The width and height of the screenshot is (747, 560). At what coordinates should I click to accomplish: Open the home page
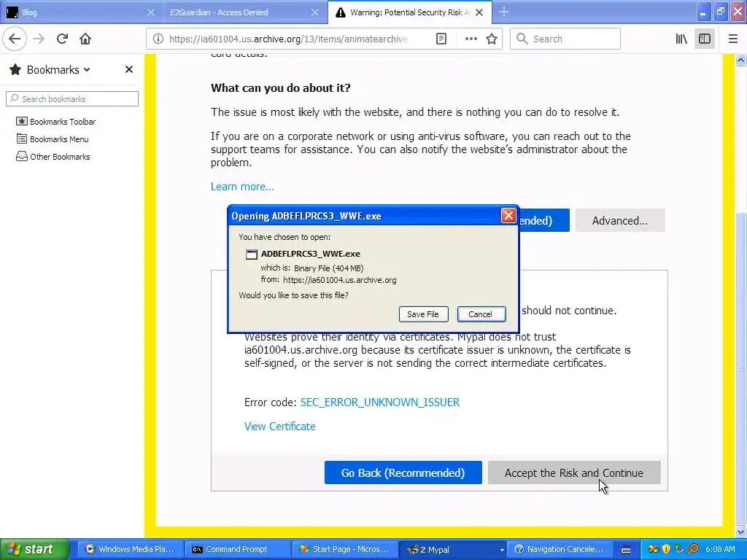pos(85,39)
